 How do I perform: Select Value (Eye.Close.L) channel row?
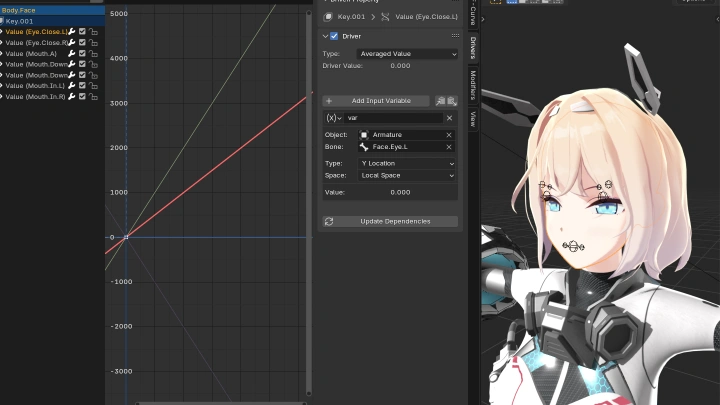[52, 32]
